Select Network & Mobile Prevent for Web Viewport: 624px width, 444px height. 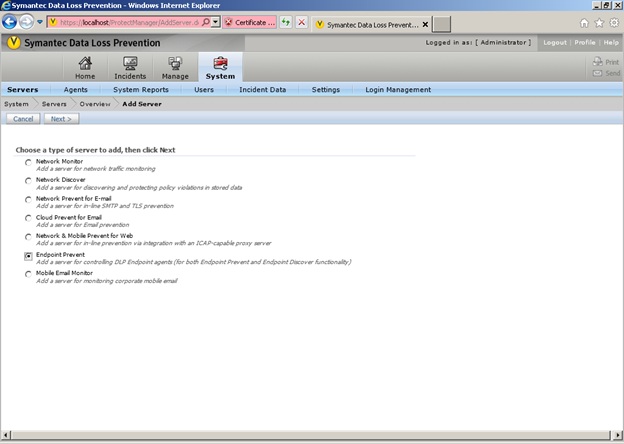coord(28,237)
